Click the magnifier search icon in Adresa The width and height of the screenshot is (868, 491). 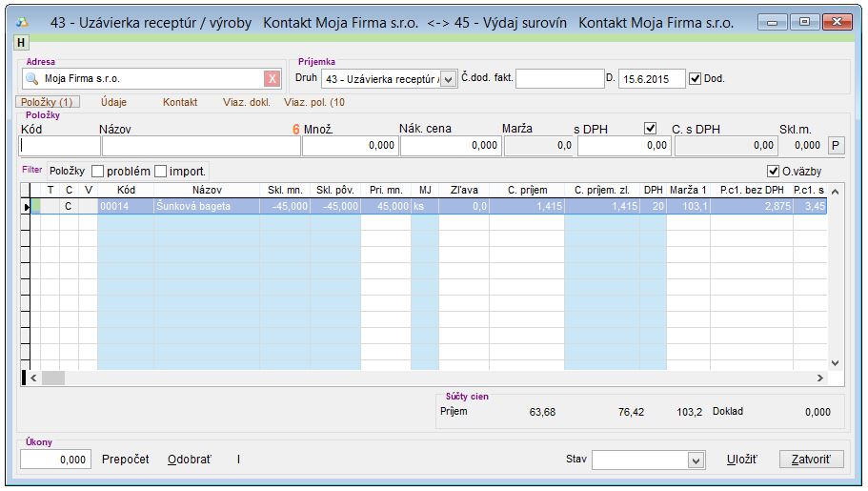click(x=31, y=79)
